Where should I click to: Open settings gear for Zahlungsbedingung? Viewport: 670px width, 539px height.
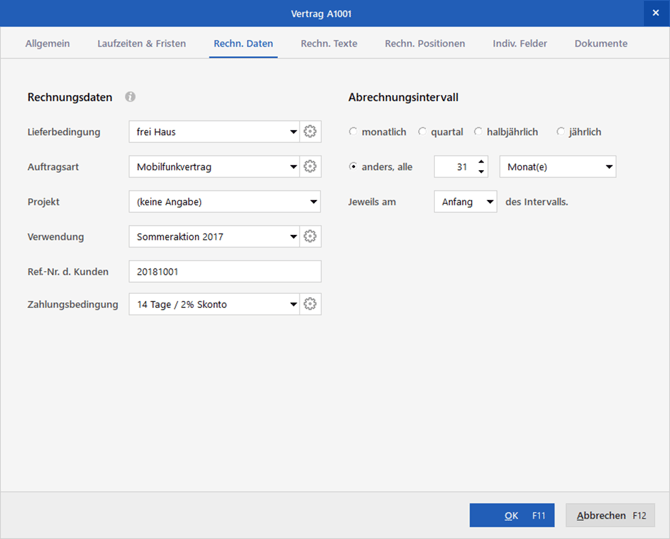point(310,304)
